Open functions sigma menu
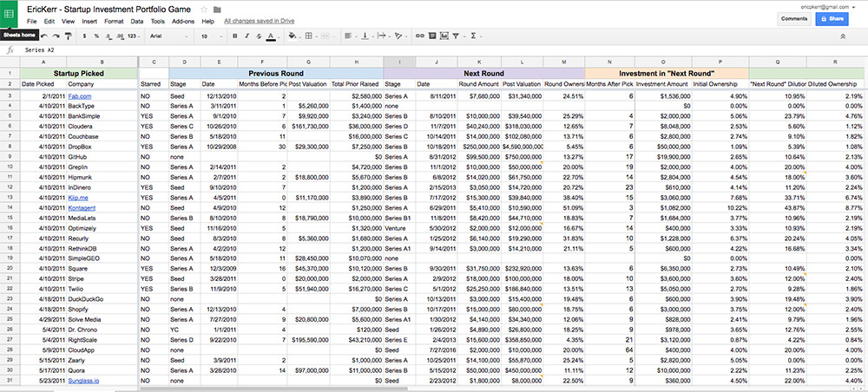Image resolution: width=868 pixels, height=392 pixels. pos(475,36)
